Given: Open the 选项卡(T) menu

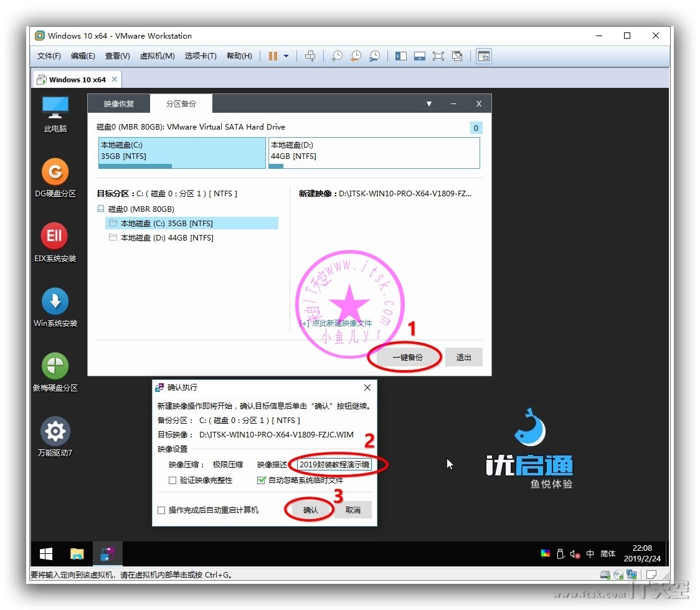Looking at the screenshot, I should coord(201,56).
